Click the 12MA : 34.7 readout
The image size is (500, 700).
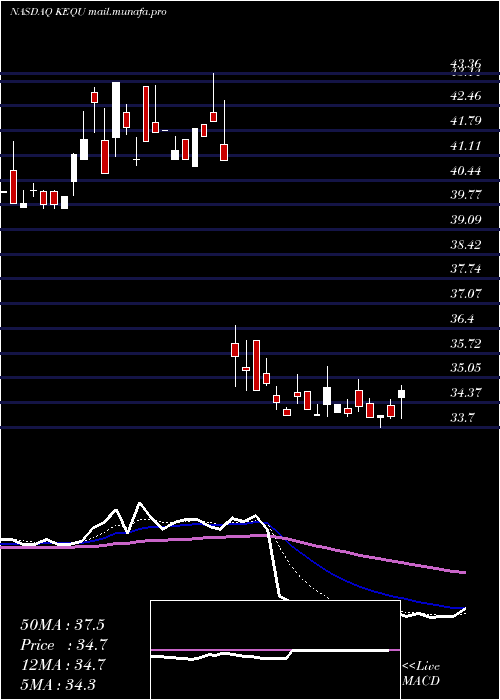coord(62,664)
